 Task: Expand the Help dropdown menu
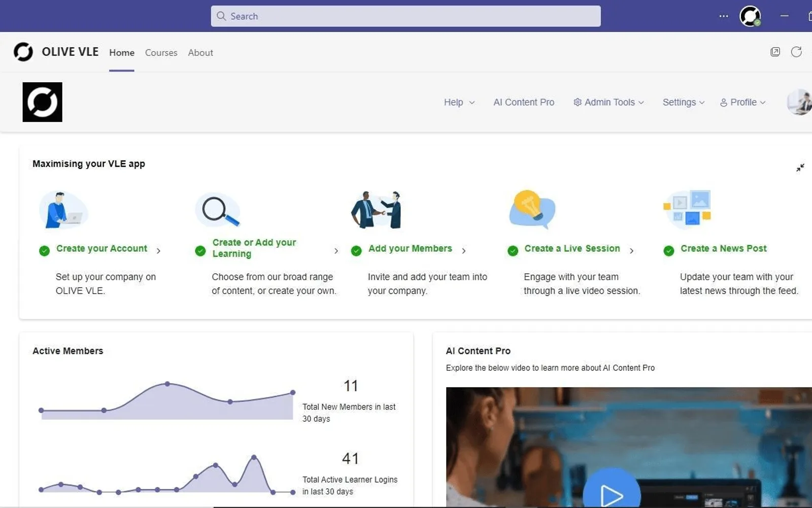coord(459,102)
